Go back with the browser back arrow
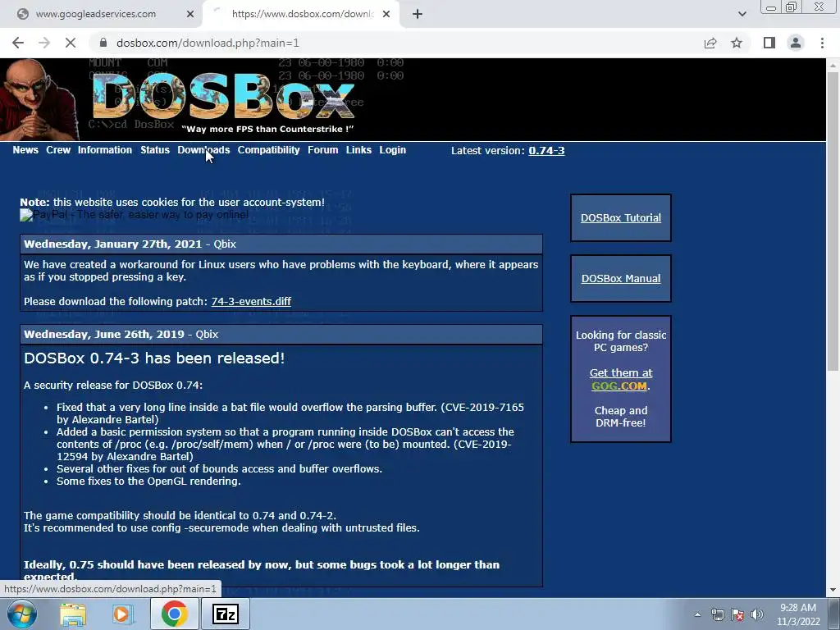 [x=18, y=43]
